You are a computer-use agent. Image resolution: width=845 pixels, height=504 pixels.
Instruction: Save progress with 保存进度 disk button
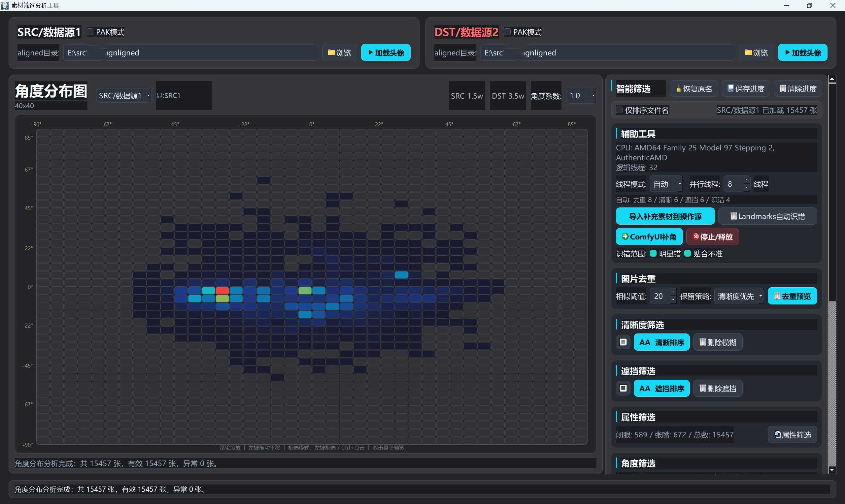pyautogui.click(x=746, y=89)
